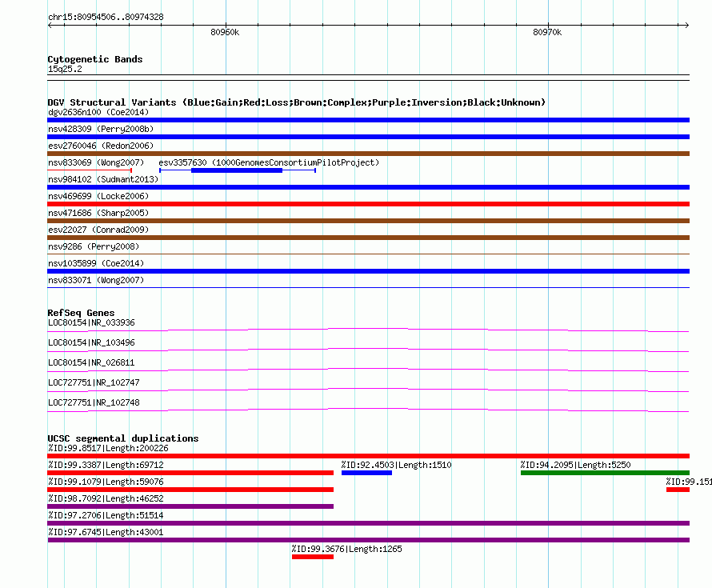Click the %ID:92.4503|Length:1510 text label
Screen dimensions: 712x588
397,465
